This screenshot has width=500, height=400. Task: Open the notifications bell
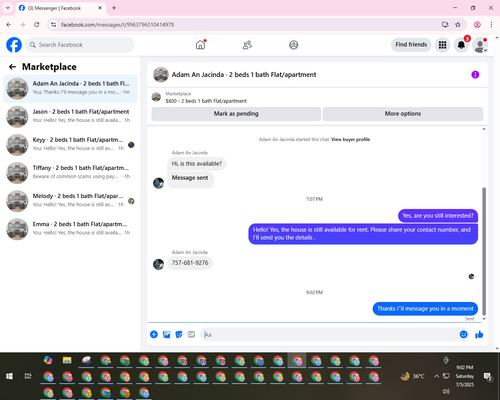(461, 45)
